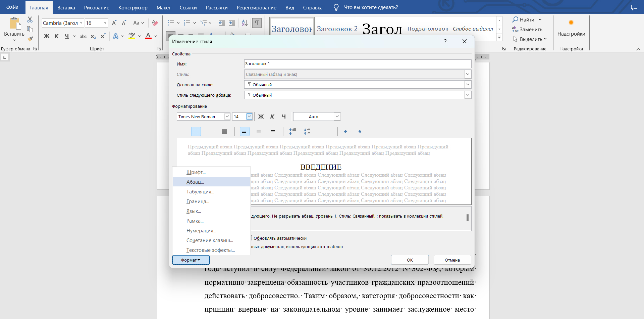Open ribbon font size 16 dropdown
This screenshot has width=644, height=319.
point(105,23)
